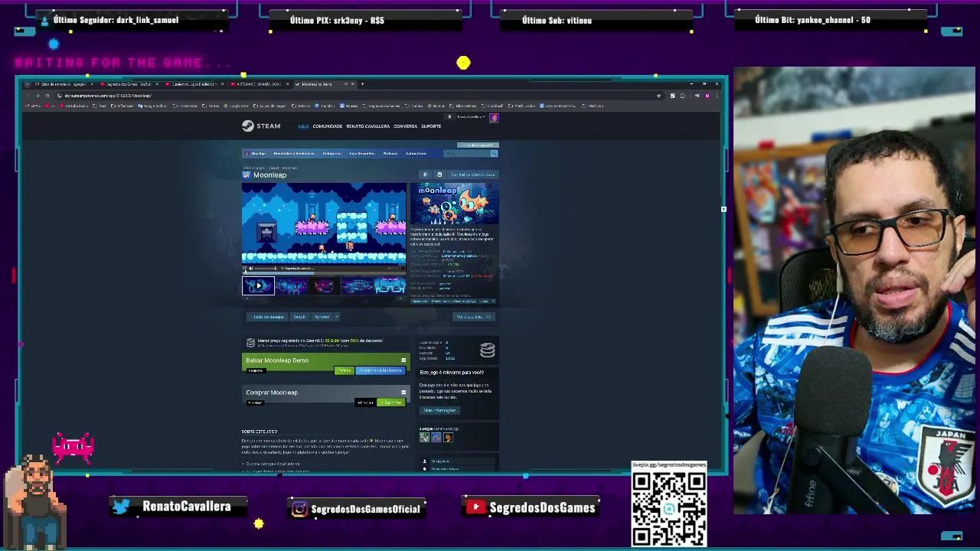Click the SteamDB stack icon near lowest price
Screen dimensions: 980x551
point(250,343)
